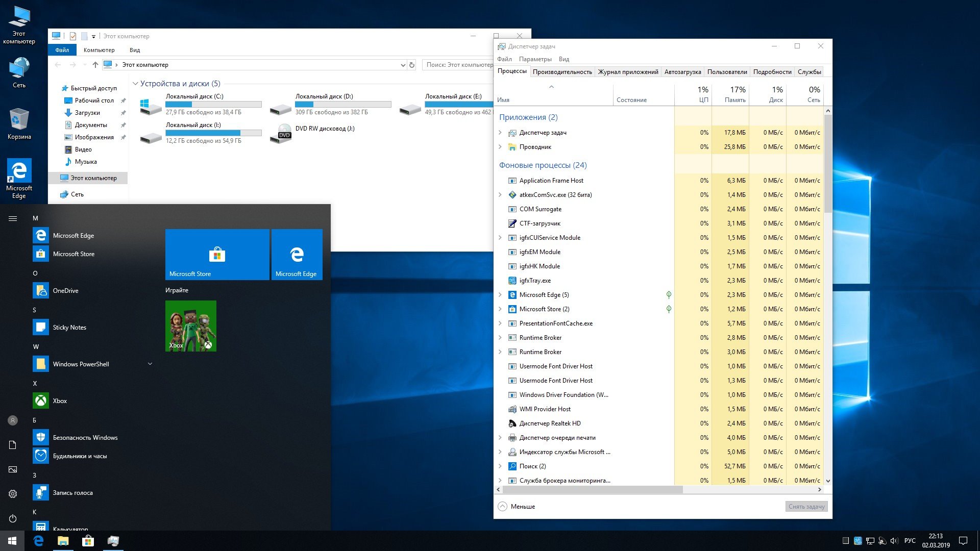Toggle suspension pin on Microsoft Store process

[x=669, y=309]
